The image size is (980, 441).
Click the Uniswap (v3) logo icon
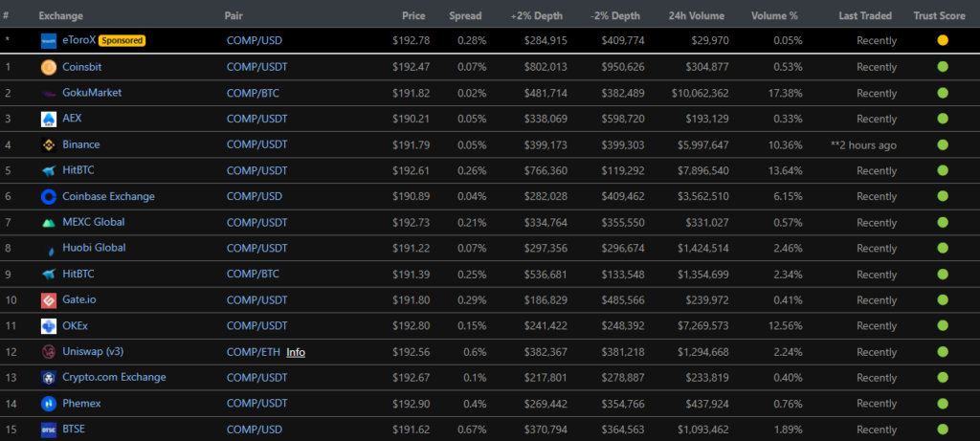[49, 352]
